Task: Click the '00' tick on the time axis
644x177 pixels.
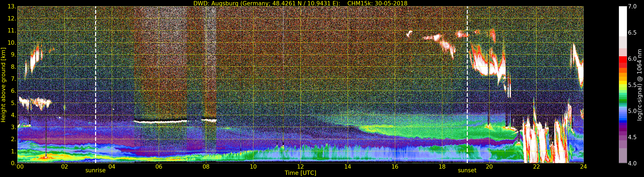Action: pos(20,167)
